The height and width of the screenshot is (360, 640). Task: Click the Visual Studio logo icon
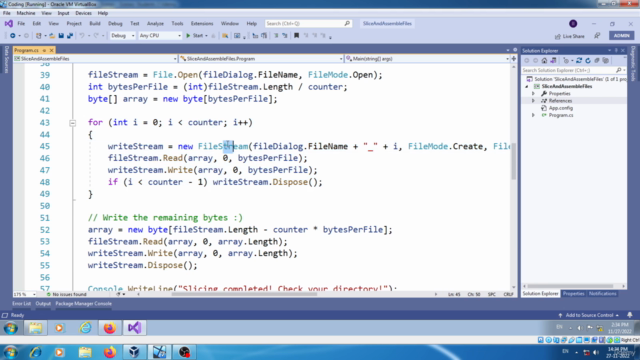coord(8,24)
